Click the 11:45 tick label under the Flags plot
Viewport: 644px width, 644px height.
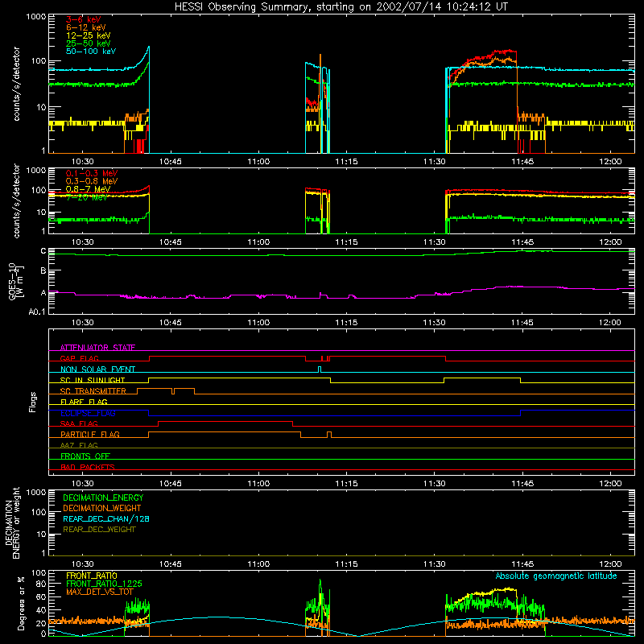[522, 484]
